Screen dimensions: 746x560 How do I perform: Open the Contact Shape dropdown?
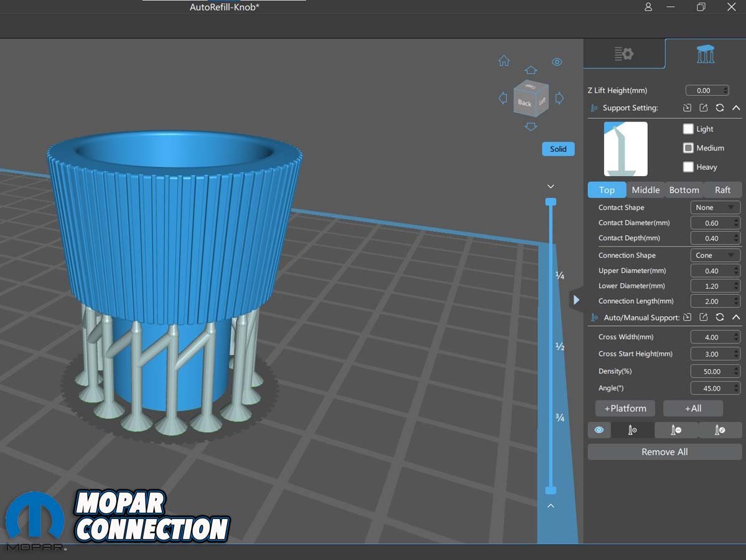click(x=715, y=208)
